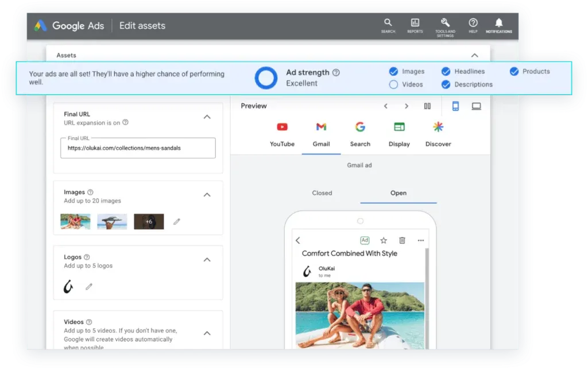Switch preview to mobile device icon
This screenshot has height=369, width=588.
tap(455, 106)
